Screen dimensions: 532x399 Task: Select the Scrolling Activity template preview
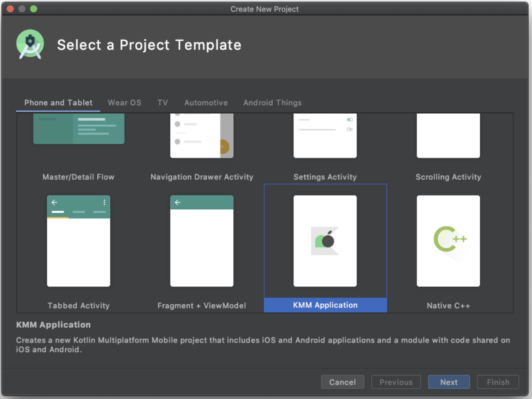(x=448, y=135)
